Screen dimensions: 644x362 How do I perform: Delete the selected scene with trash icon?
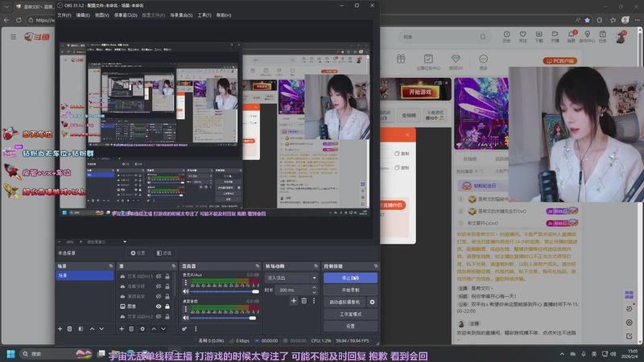pyautogui.click(x=69, y=329)
